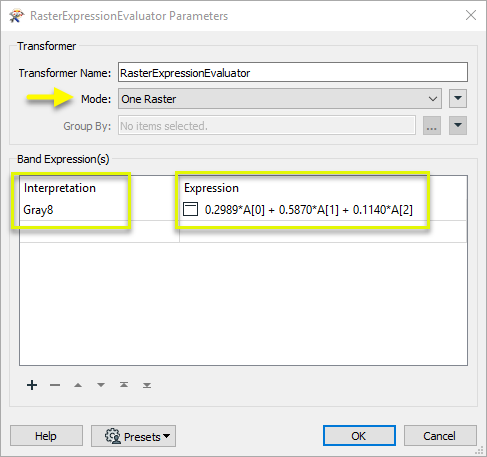This screenshot has height=457, width=487.
Task: Click the remove row minus icon
Action: 55,385
